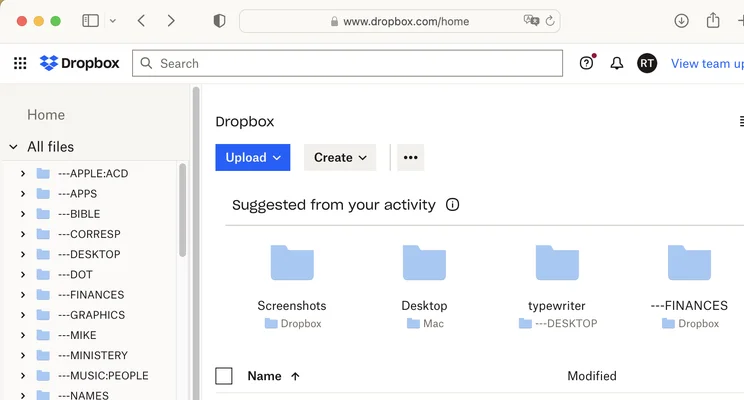The height and width of the screenshot is (400, 744).
Task: Select ---MINISTERY in folder tree
Action: click(x=93, y=355)
